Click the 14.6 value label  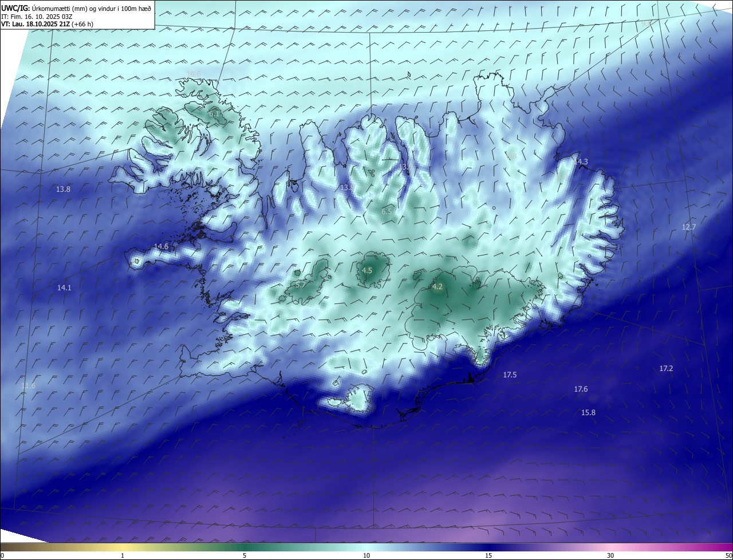point(161,247)
